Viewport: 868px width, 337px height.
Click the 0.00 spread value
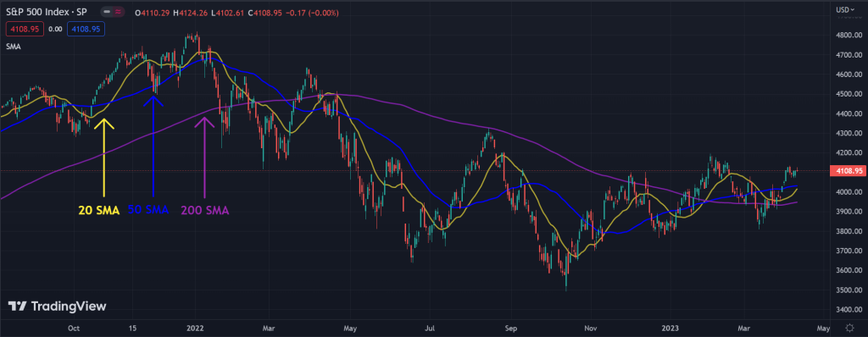click(x=55, y=29)
